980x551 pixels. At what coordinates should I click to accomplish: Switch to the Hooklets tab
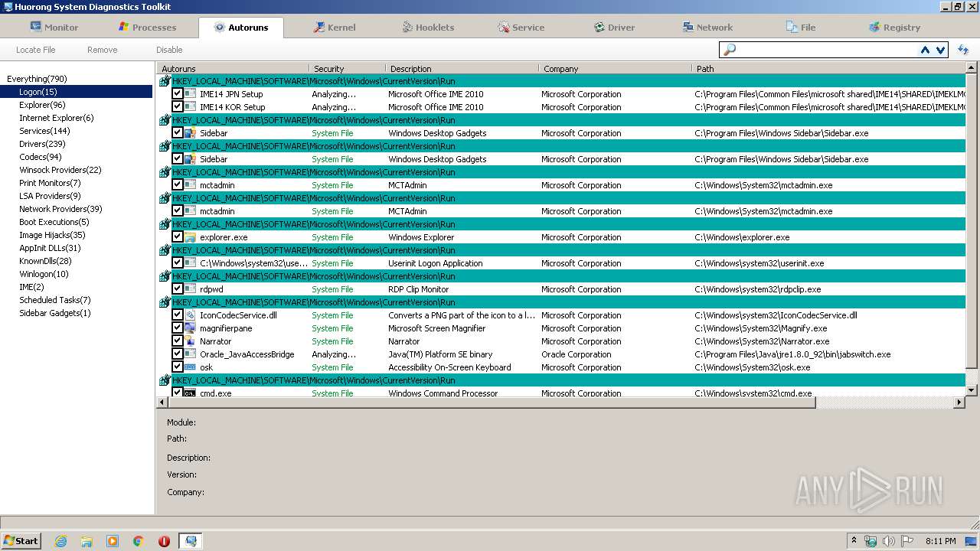428,27
